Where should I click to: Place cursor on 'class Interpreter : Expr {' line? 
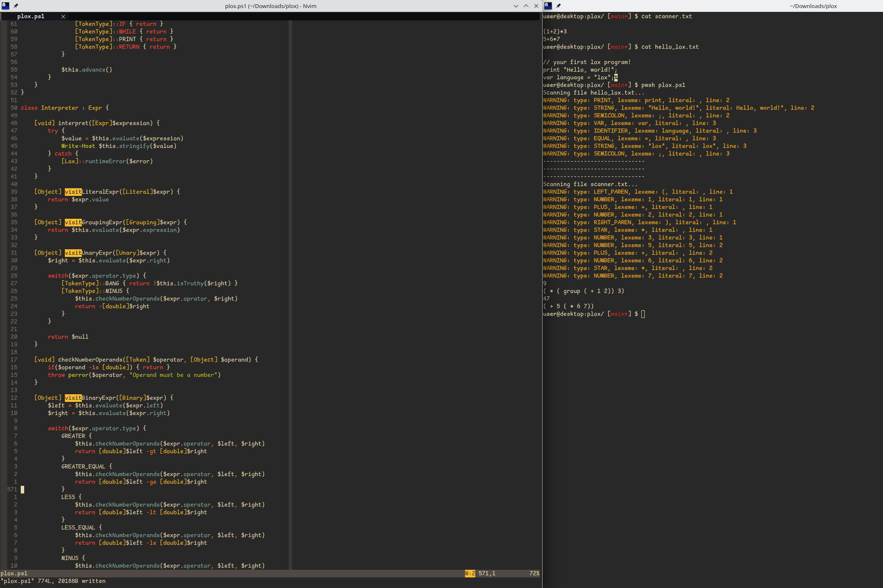click(65, 108)
